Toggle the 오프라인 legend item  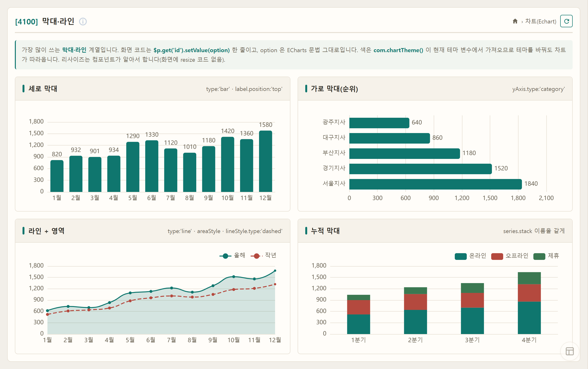click(510, 256)
